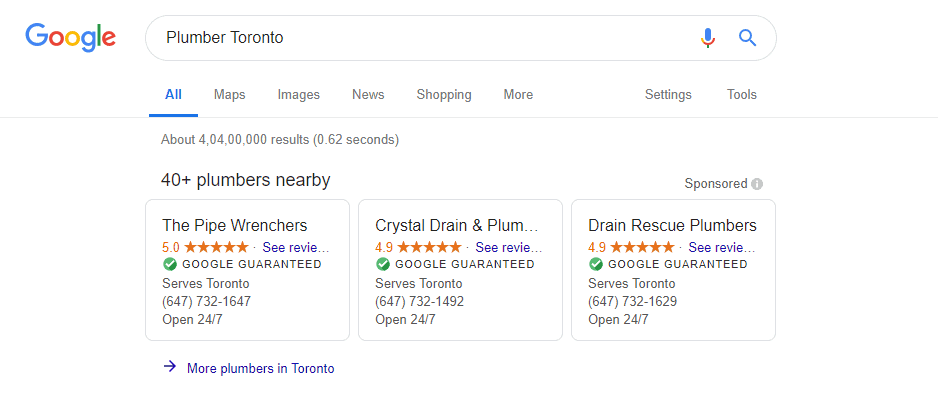938x402 pixels.
Task: Open the More search categories menu
Action: pyautogui.click(x=518, y=95)
